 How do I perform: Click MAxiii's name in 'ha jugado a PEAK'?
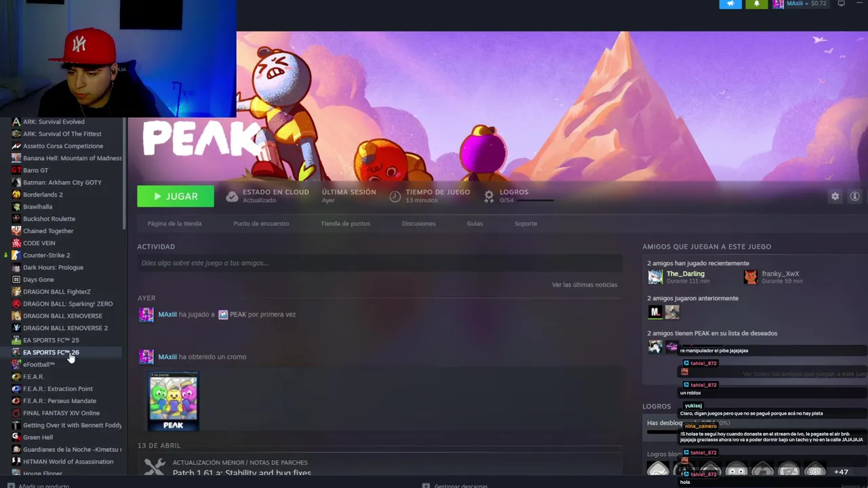(167, 314)
